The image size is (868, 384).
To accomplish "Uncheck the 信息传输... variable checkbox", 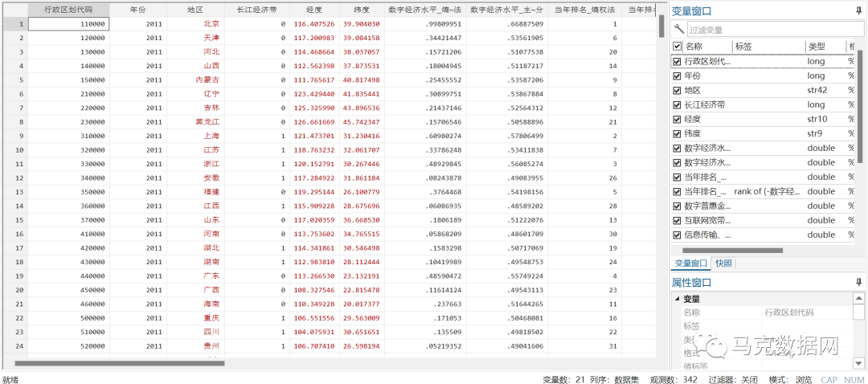I will [677, 235].
